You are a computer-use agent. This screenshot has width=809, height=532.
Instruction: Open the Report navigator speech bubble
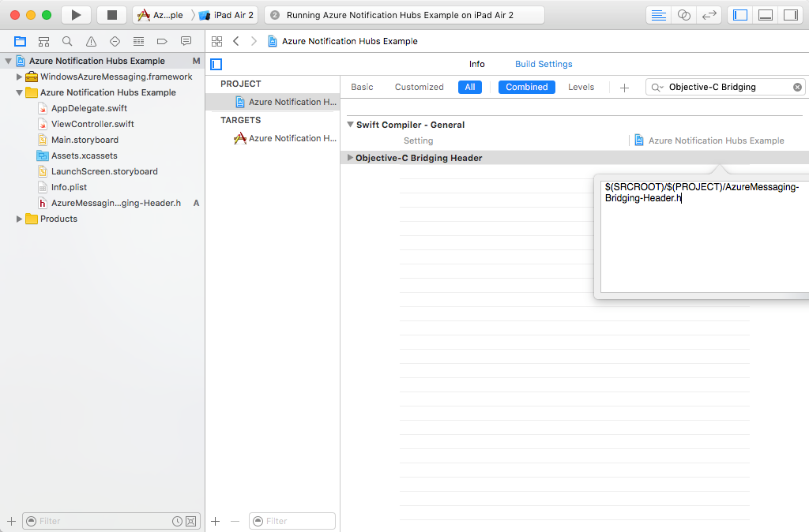(x=185, y=41)
